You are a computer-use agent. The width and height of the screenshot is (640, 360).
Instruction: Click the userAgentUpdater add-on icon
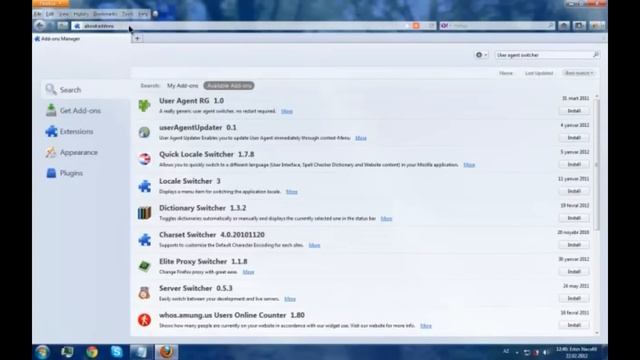click(x=144, y=132)
